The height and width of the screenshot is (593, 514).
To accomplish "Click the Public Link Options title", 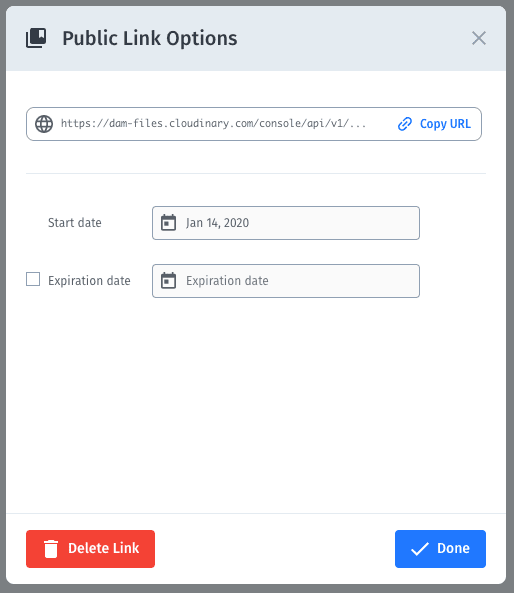I will point(150,38).
